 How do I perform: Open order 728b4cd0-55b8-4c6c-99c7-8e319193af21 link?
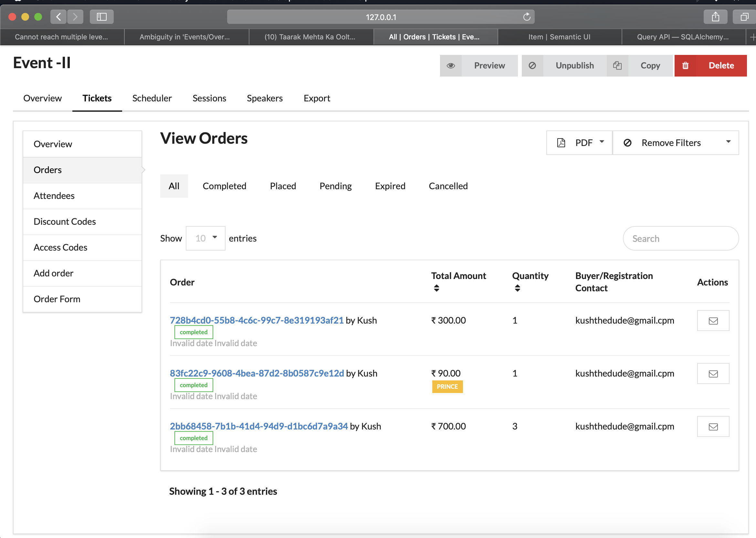tap(257, 320)
